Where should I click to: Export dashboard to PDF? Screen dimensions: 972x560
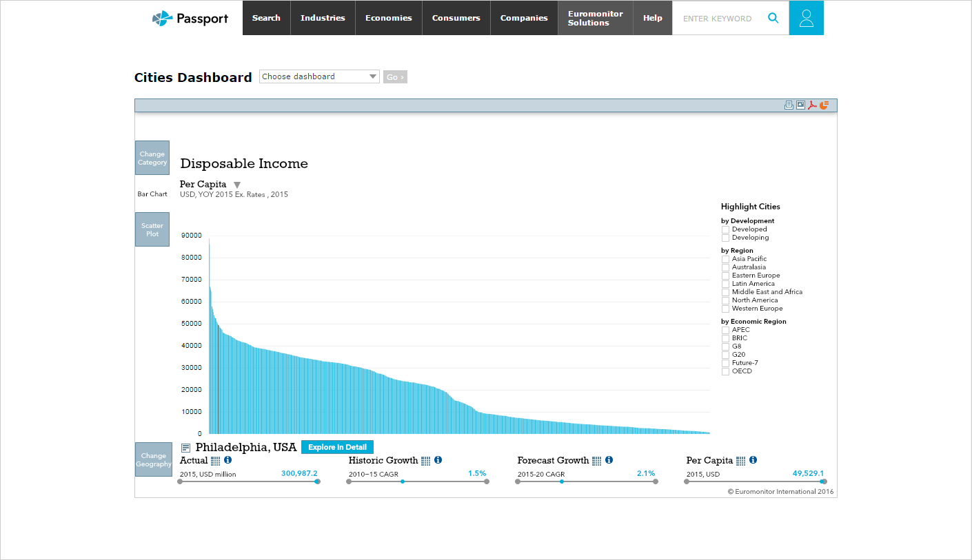[812, 105]
